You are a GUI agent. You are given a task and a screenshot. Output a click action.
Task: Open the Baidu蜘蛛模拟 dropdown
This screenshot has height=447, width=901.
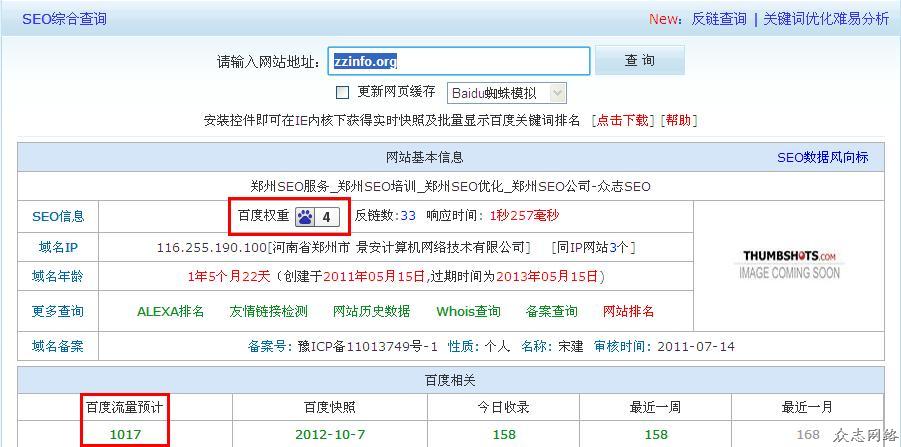tap(506, 93)
